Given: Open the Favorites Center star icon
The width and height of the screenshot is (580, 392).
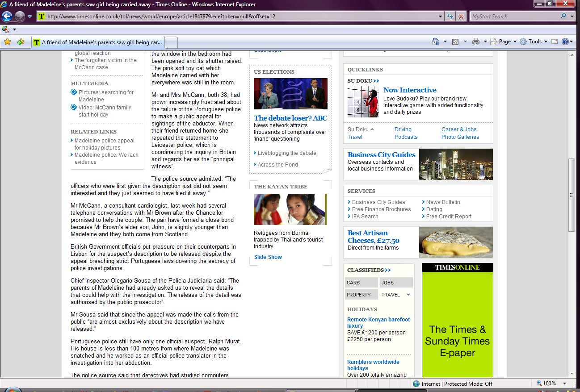Looking at the screenshot, I should pyautogui.click(x=7, y=42).
